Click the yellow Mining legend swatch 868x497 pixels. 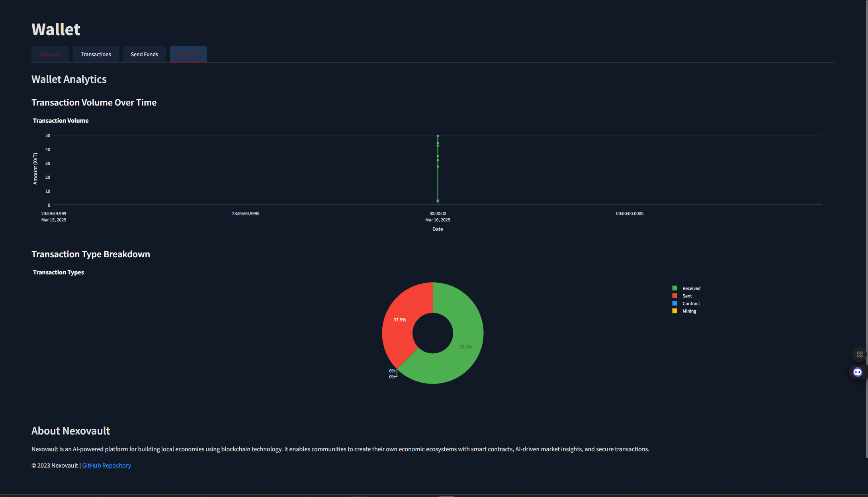click(674, 311)
